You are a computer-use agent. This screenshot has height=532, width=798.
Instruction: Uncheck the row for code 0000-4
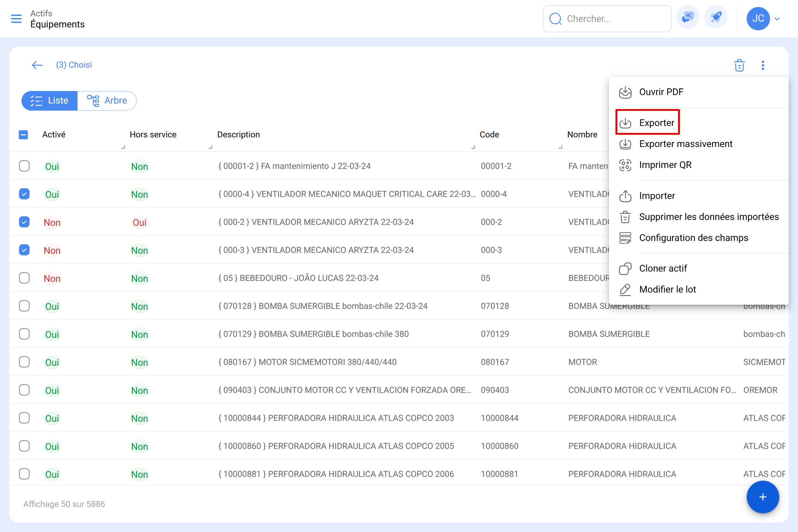[24, 194]
